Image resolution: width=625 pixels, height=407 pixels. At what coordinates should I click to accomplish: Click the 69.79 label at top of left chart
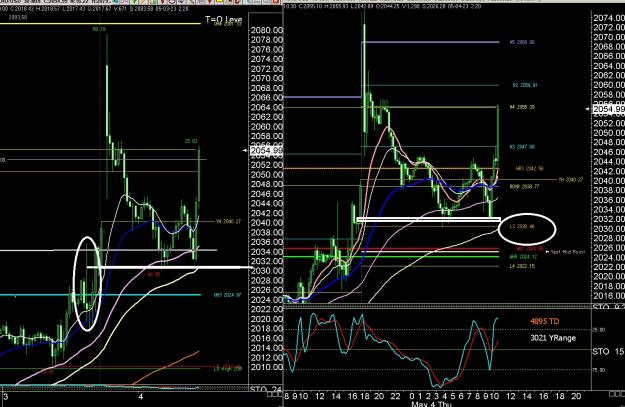[99, 29]
